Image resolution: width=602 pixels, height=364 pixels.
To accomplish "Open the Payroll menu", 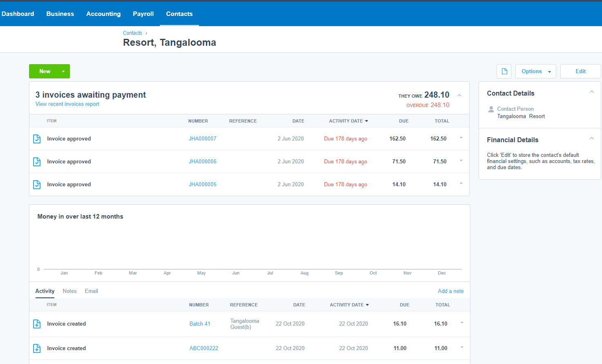I will tap(143, 14).
